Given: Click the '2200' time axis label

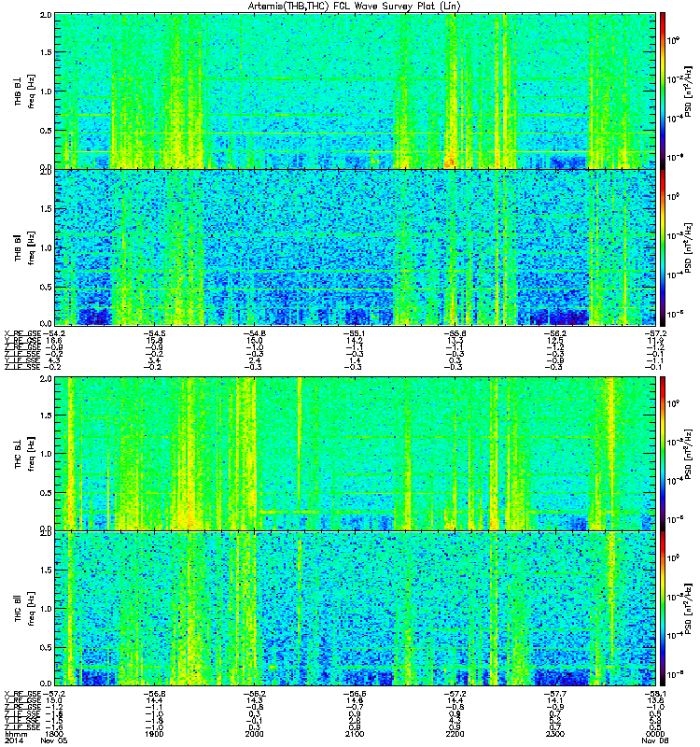Looking at the screenshot, I should (x=455, y=734).
